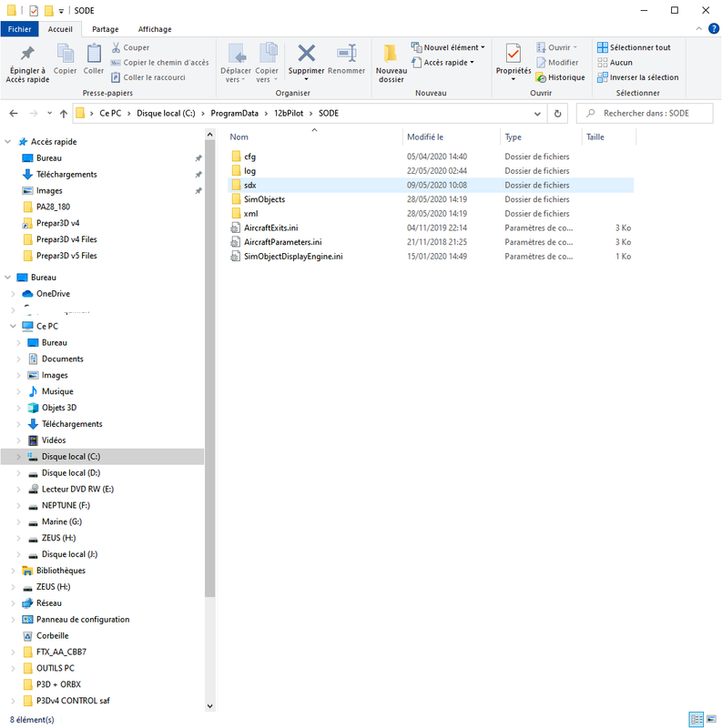
Task: Create a Nouveau dossier
Action: (x=392, y=64)
